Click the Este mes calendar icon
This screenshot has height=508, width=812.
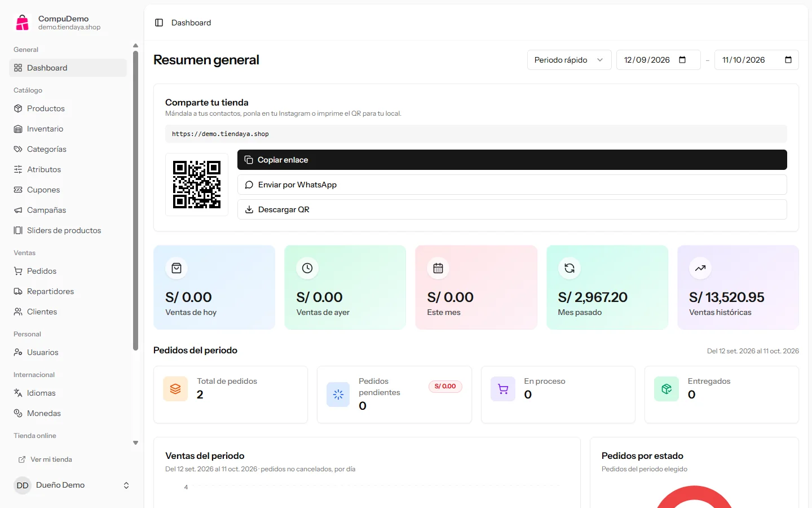(438, 268)
